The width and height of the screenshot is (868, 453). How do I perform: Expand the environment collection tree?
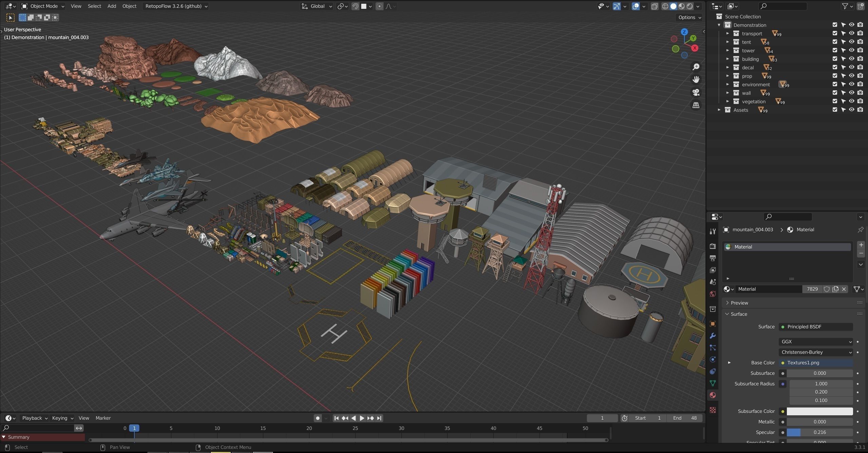click(728, 84)
